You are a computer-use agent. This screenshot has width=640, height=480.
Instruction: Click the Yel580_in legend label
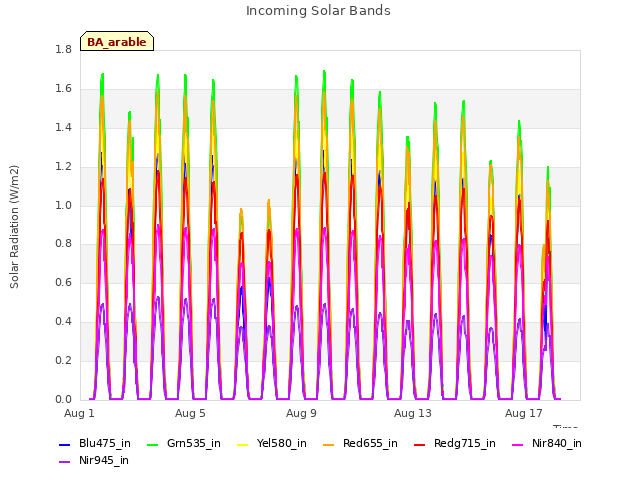[282, 443]
